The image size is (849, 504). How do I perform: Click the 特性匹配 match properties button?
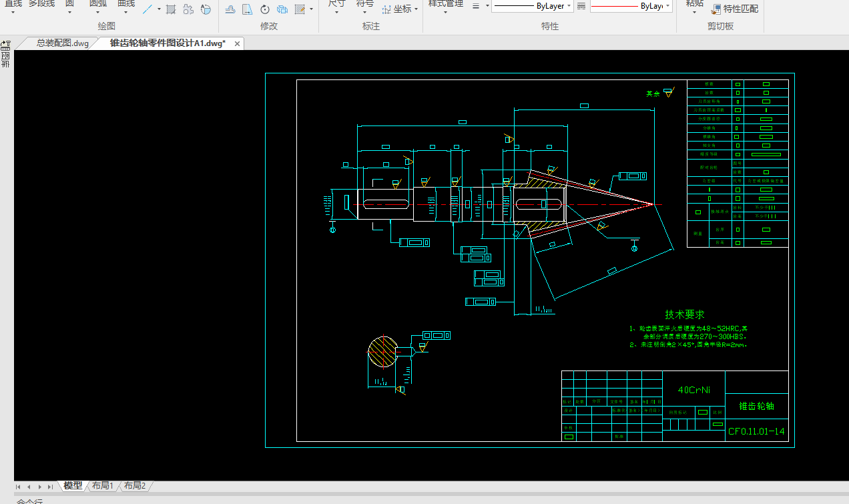tap(734, 9)
